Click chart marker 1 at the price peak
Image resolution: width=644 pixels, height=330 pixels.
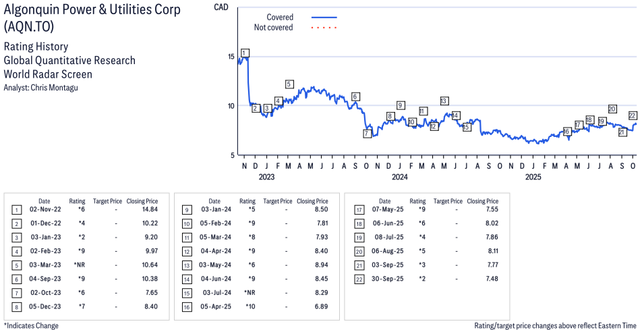[245, 53]
